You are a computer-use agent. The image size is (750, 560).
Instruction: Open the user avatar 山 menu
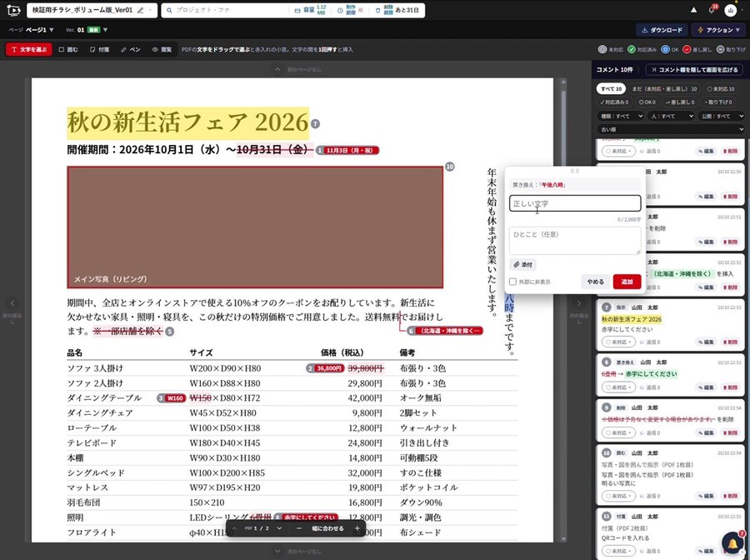[x=730, y=10]
